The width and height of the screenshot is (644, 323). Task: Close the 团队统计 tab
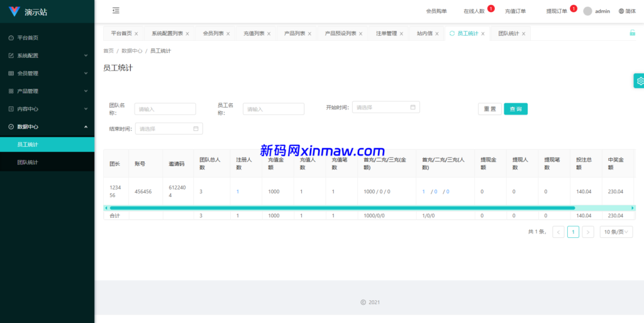(523, 34)
